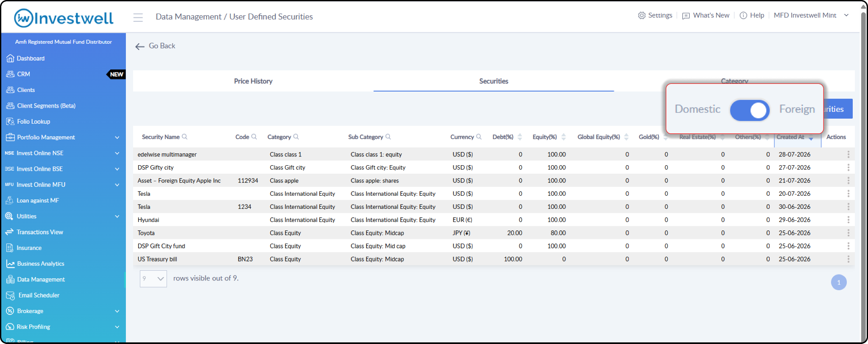
Task: Open the hamburger menu icon
Action: coord(138,17)
